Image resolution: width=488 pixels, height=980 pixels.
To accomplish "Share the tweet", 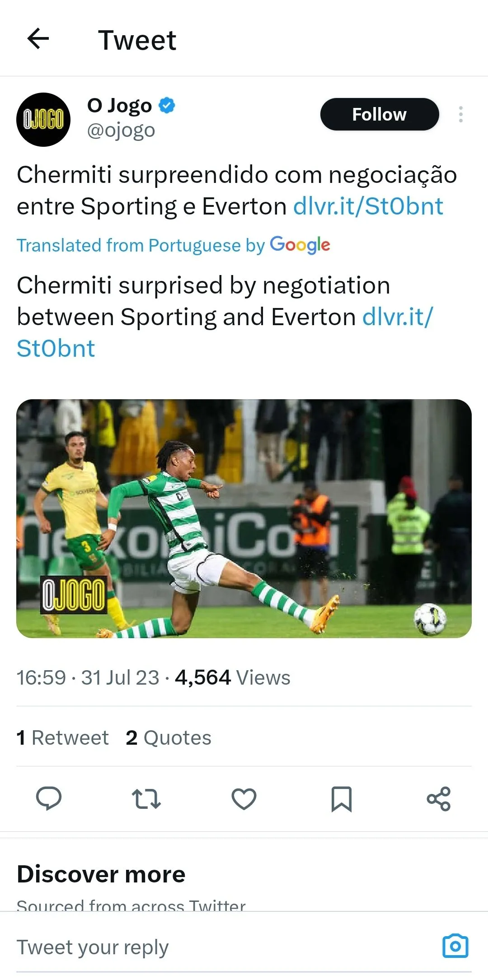I will [x=438, y=798].
